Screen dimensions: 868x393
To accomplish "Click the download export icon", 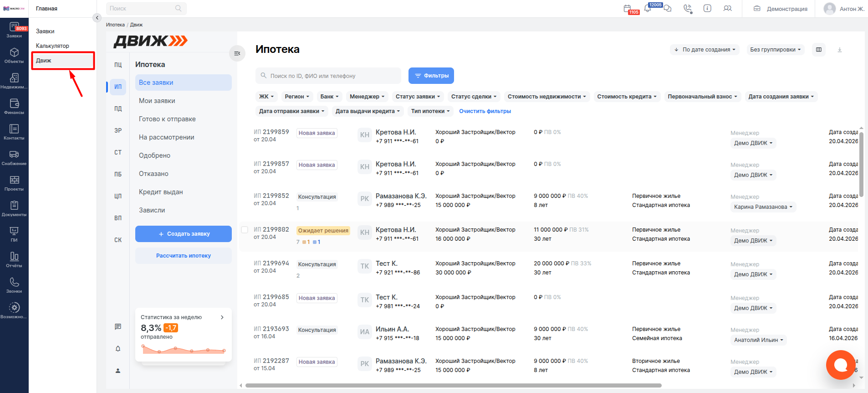I will (x=840, y=50).
